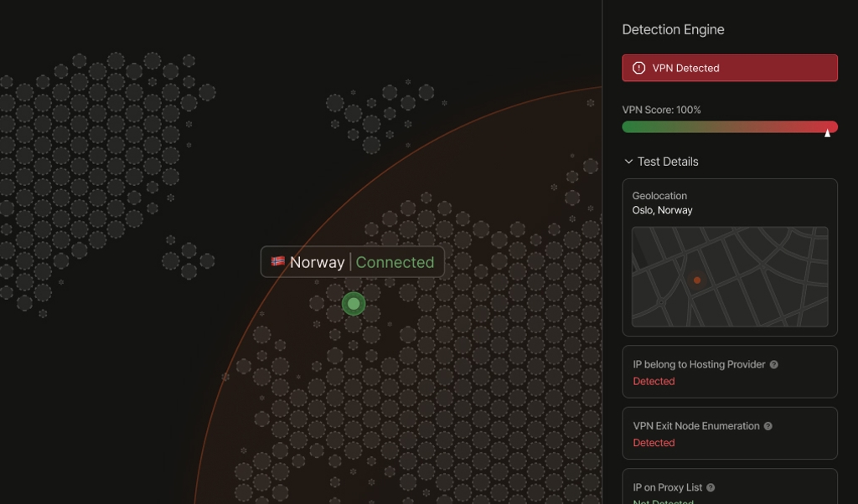Click the Oslo, Norway location text
This screenshot has width=858, height=504.
[662, 210]
